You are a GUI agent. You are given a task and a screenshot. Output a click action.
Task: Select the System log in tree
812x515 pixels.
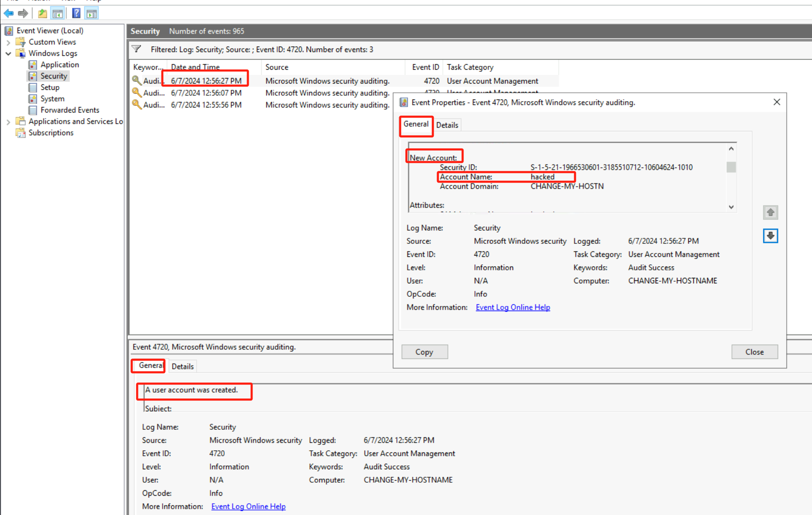[x=52, y=99]
